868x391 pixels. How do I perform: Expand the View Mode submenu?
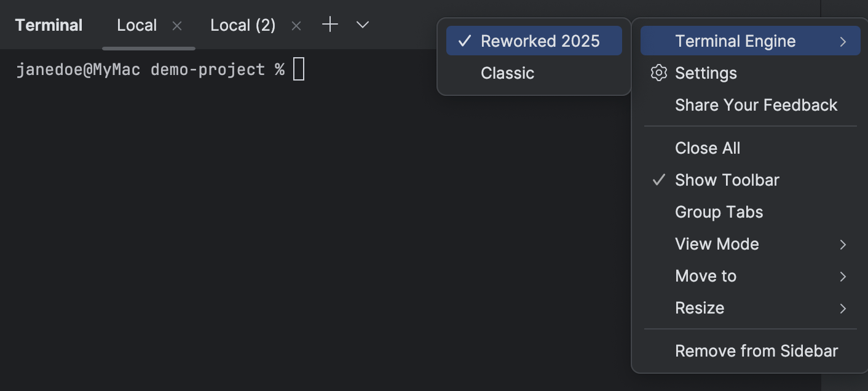[717, 244]
